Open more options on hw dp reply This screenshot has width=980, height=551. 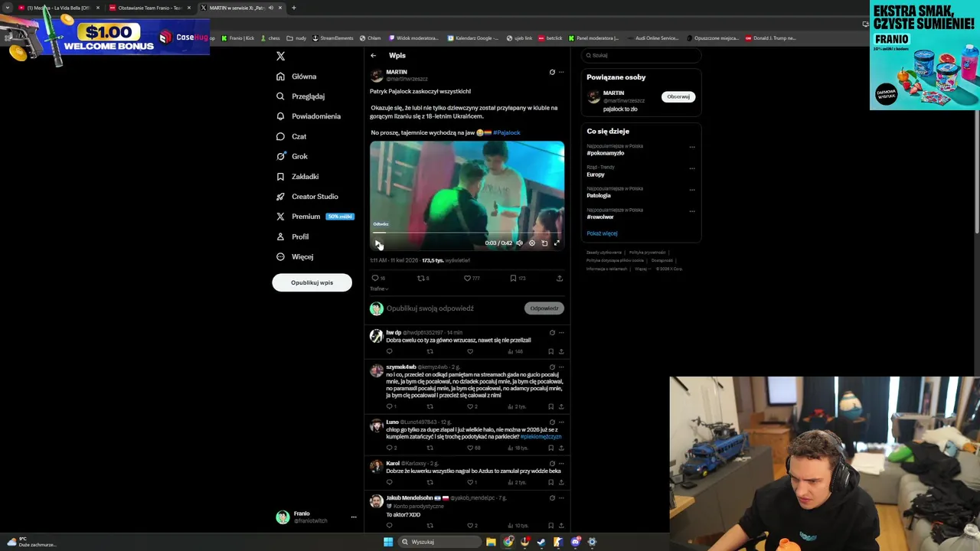(561, 333)
